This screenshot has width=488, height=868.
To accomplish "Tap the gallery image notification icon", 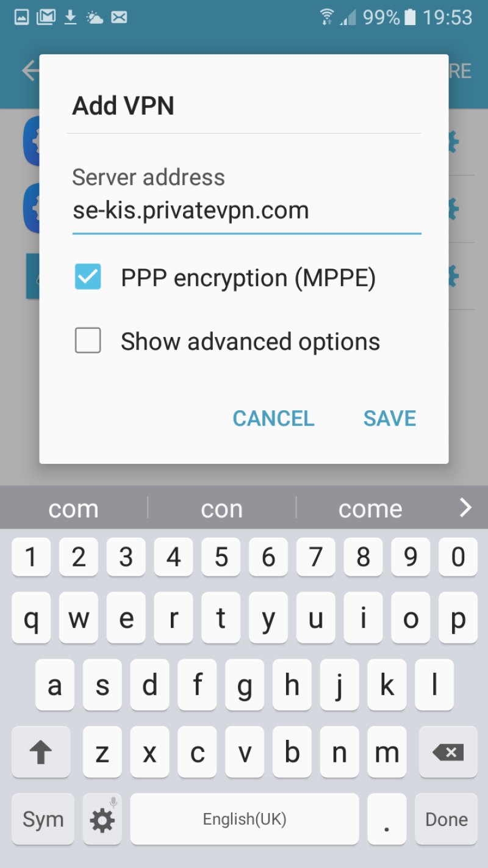I will pos(22,18).
